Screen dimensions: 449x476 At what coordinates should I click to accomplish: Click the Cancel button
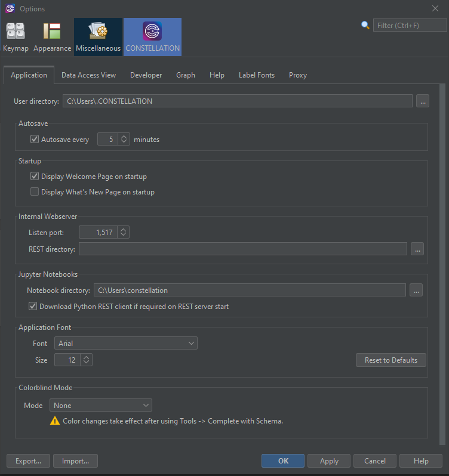click(x=375, y=461)
